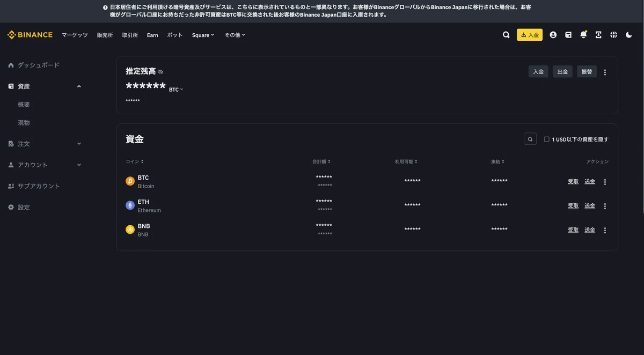Click the 資金 section heading

point(135,139)
